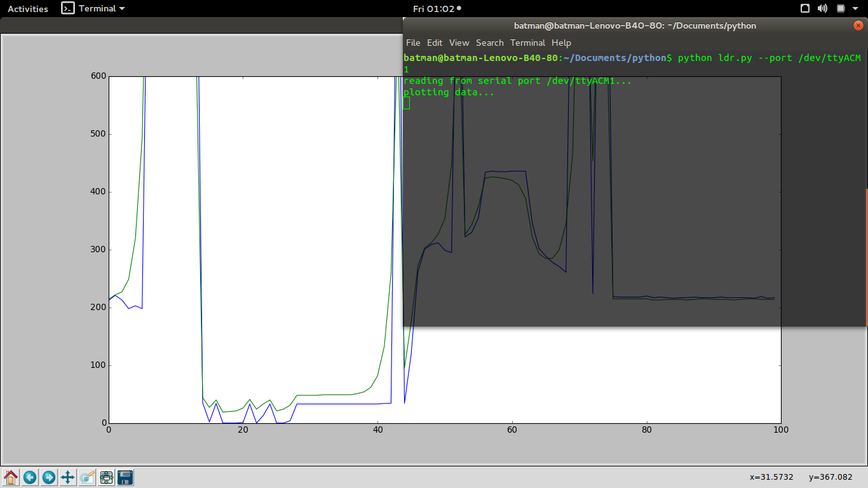Screen dimensions: 868x488
Task: Click the y-axis label 300
Action: coord(98,250)
